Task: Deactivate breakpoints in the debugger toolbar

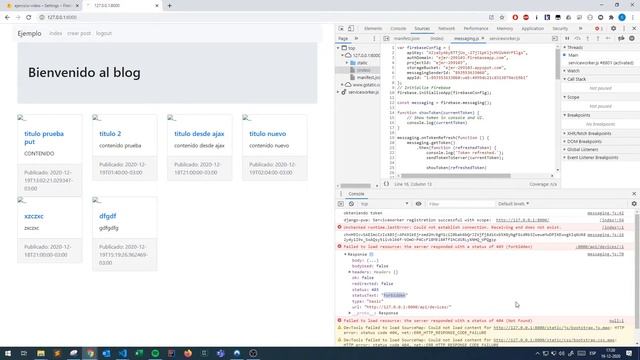Action: pos(621,38)
